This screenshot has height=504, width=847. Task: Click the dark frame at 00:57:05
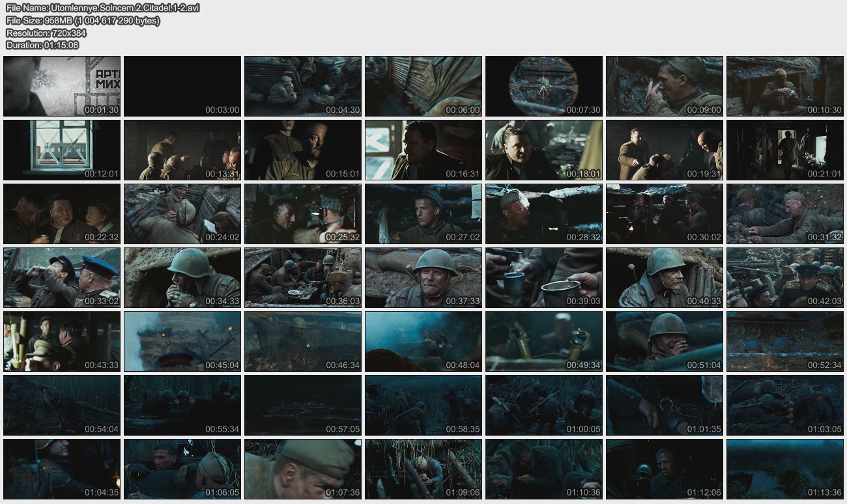click(303, 405)
